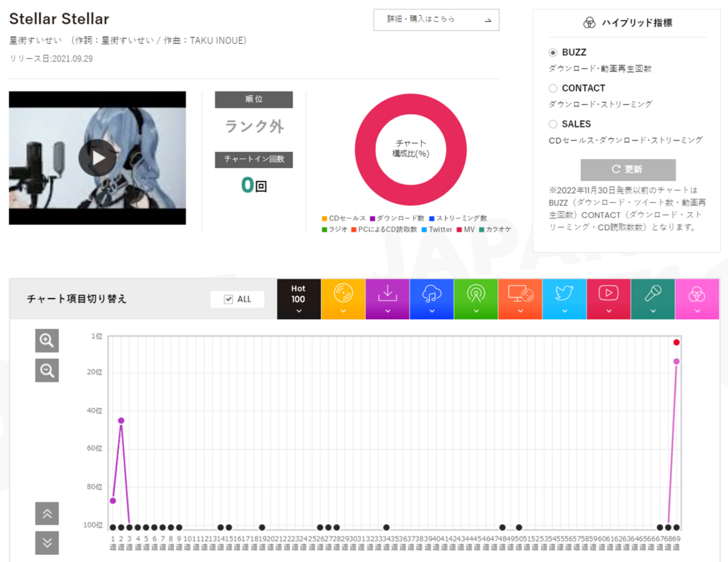Click the "チャートイン回数" label
728x562 pixels.
coord(254,159)
